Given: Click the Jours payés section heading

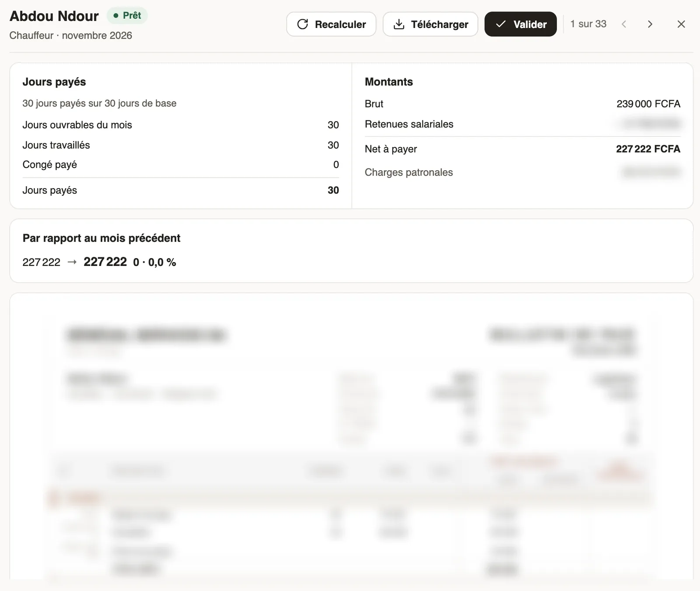Looking at the screenshot, I should pyautogui.click(x=54, y=82).
